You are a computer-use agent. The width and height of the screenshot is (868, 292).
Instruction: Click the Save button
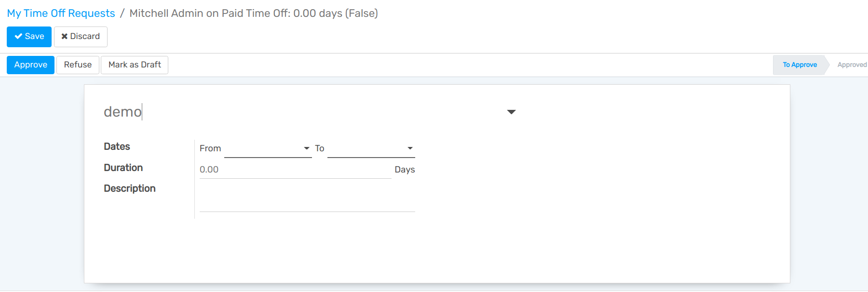coord(29,36)
